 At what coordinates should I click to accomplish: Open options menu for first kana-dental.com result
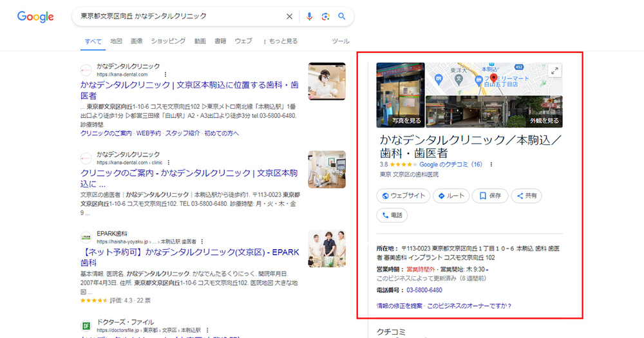166,75
